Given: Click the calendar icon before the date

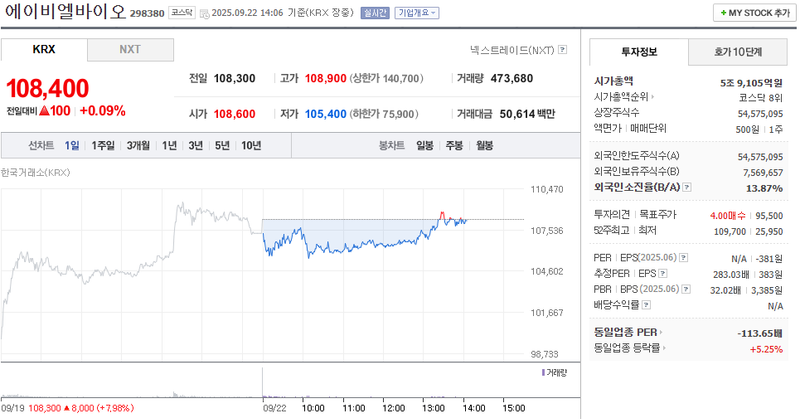Looking at the screenshot, I should [x=204, y=13].
